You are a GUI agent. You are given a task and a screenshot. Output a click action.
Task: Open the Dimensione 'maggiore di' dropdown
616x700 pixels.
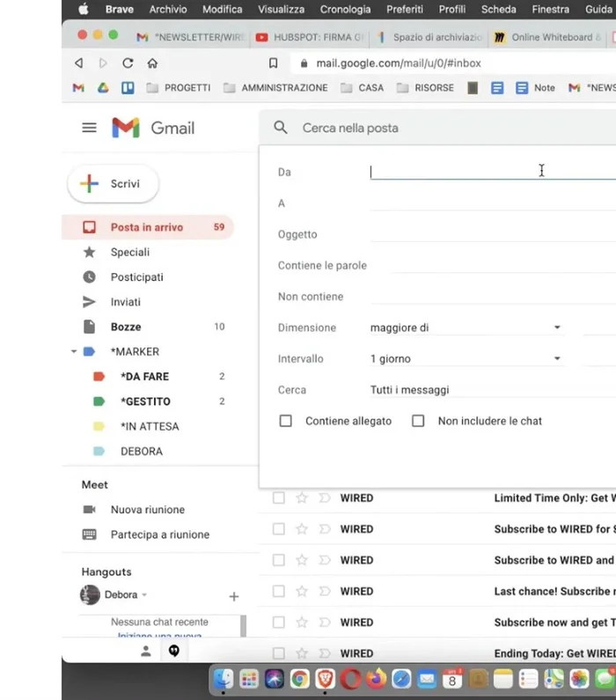466,328
